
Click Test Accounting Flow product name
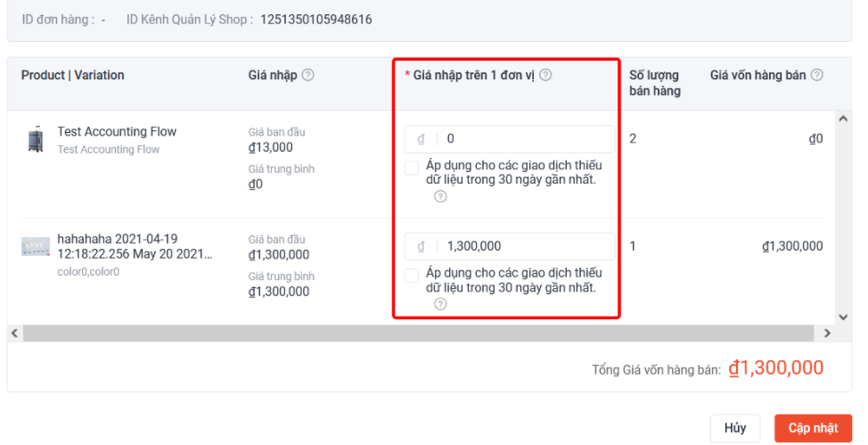pyautogui.click(x=117, y=132)
